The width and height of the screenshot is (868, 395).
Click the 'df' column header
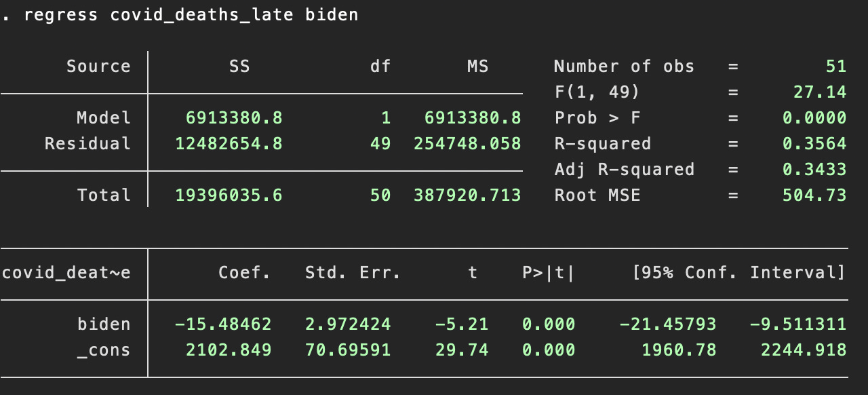point(380,67)
